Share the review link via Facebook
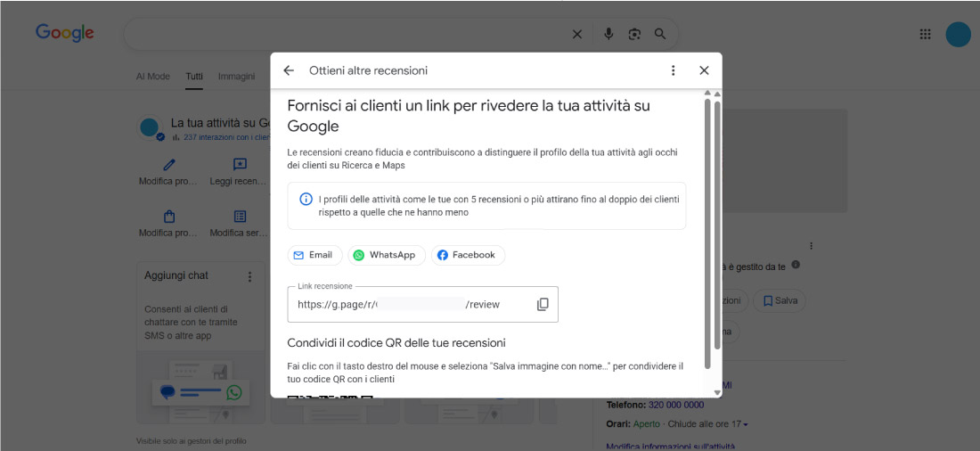Viewport: 980px width, 451px height. [x=468, y=255]
